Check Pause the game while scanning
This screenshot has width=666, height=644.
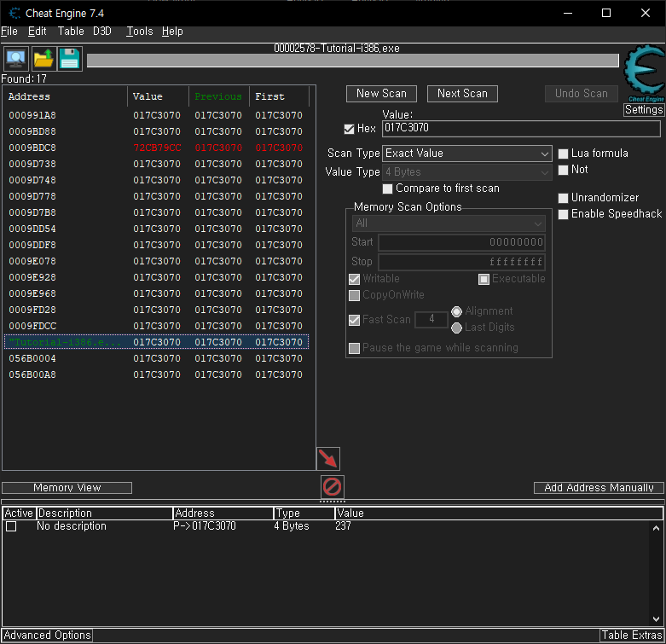pos(354,348)
